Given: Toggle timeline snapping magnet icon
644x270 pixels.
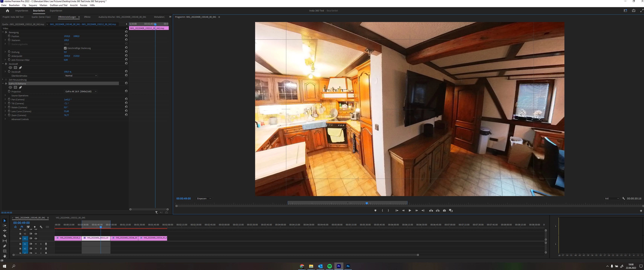Looking at the screenshot, I should [22, 227].
